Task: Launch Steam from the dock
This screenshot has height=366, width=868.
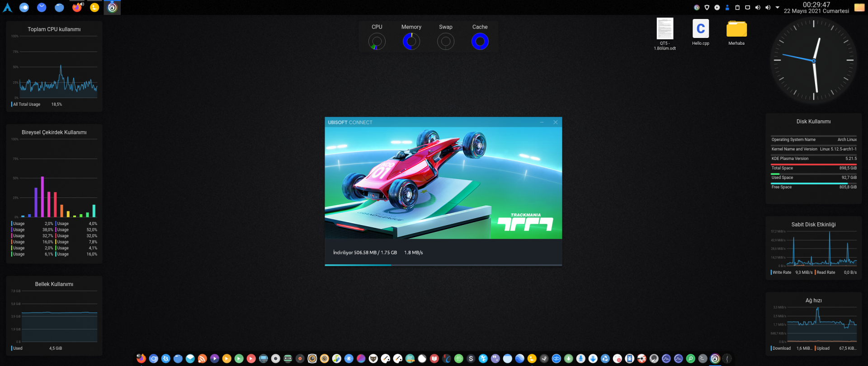Action: click(544, 359)
